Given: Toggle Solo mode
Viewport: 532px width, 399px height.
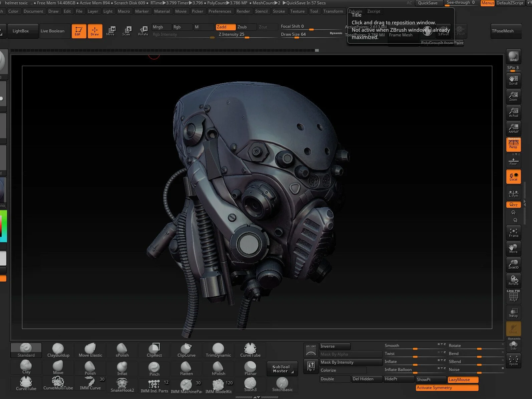Looking at the screenshot, I should click(x=513, y=344).
